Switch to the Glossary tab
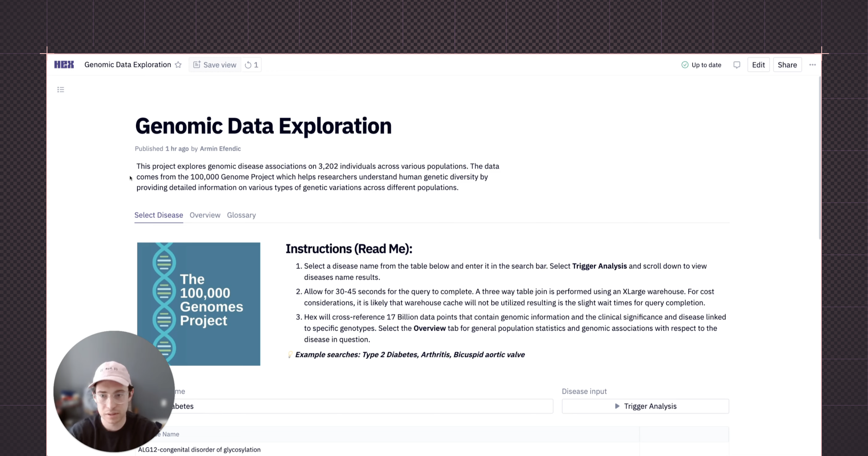868x456 pixels. 241,215
